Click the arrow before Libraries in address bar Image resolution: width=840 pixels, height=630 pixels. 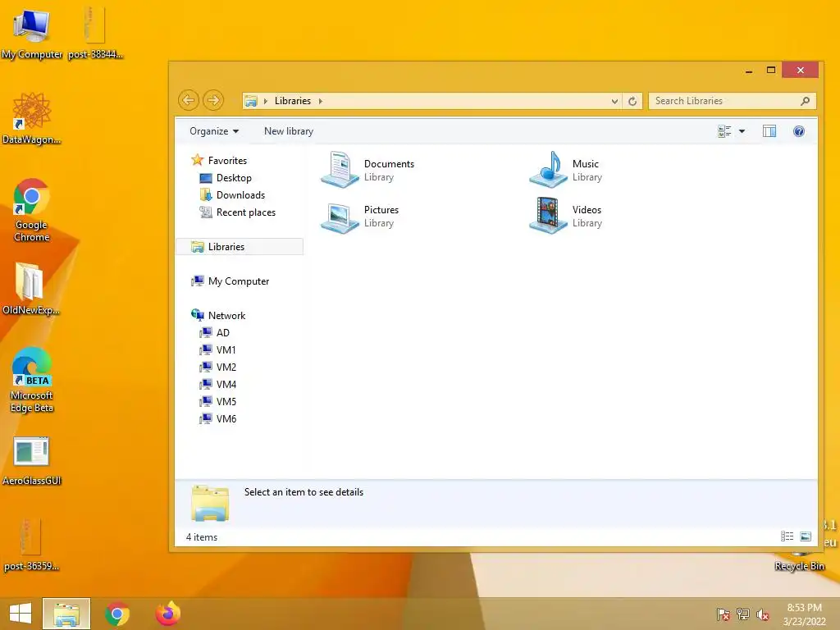coord(265,101)
